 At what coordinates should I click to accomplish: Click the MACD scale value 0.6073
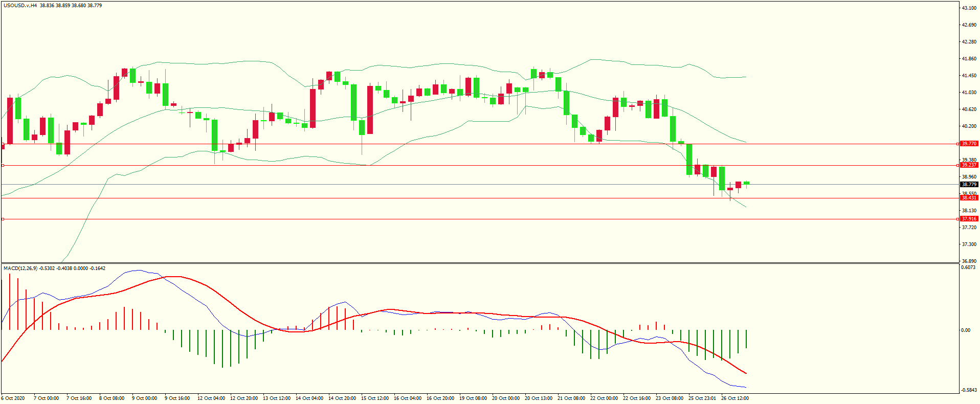969,267
